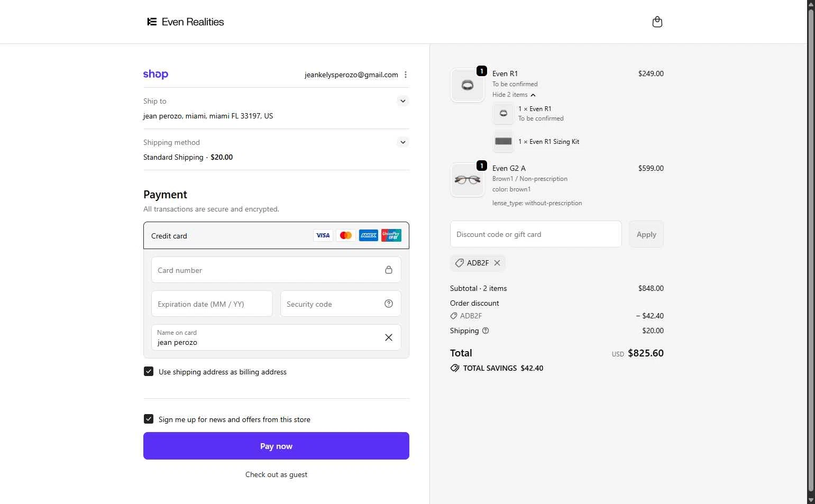Viewport: 815px width, 504px height.
Task: Click Check out as guest link
Action: (276, 474)
